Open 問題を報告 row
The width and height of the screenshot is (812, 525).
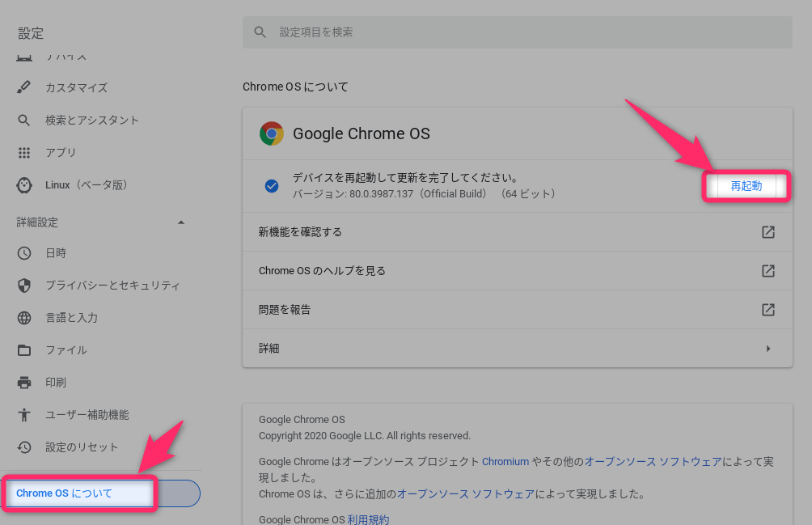coord(518,310)
